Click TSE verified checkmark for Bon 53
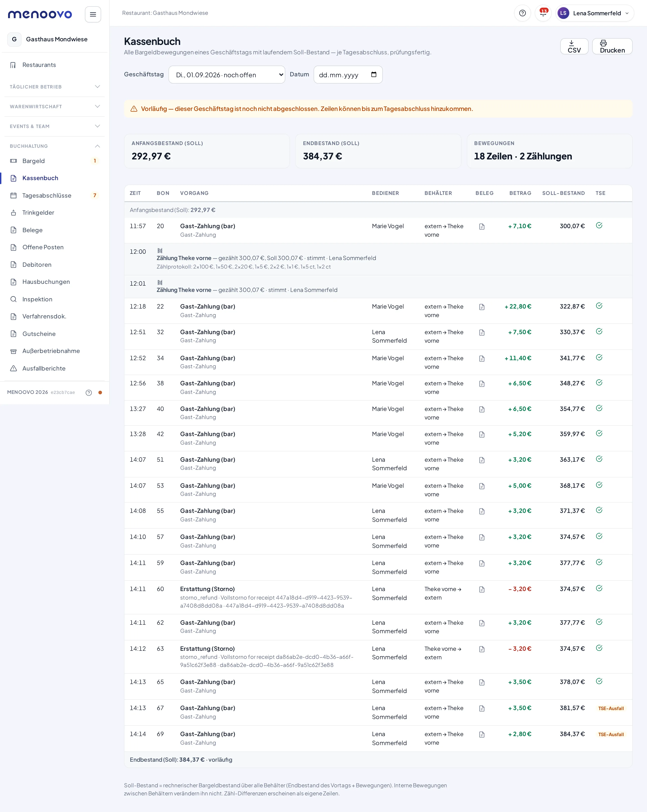Screen dimensions: 647x812 pyautogui.click(x=599, y=485)
